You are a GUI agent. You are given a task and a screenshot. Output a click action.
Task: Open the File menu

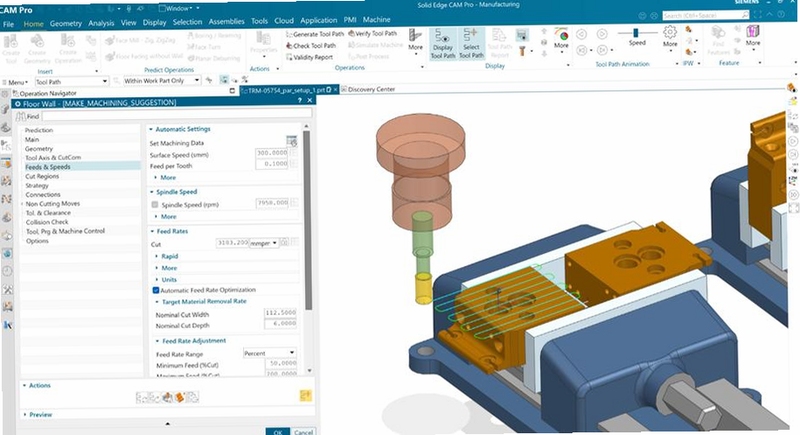point(9,24)
